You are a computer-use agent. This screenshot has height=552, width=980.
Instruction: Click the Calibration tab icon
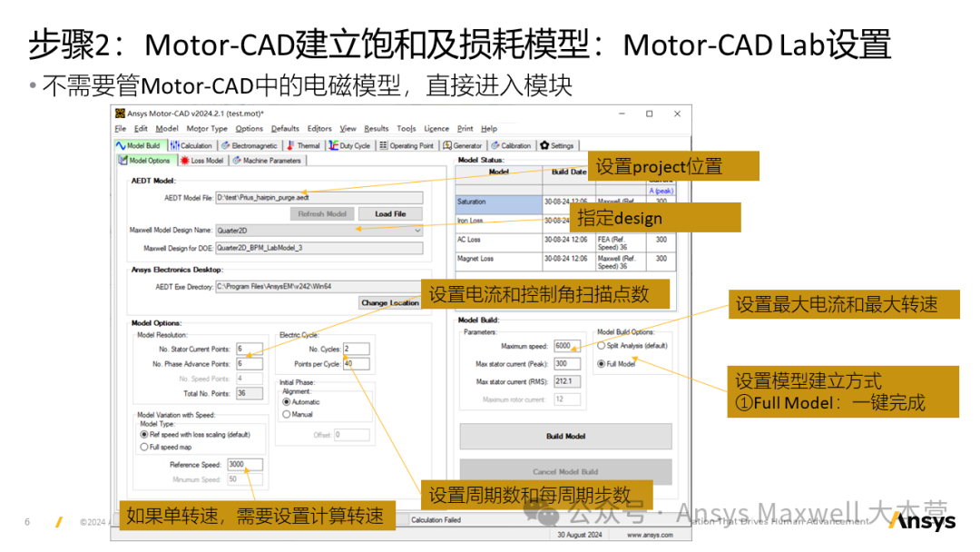tap(495, 145)
